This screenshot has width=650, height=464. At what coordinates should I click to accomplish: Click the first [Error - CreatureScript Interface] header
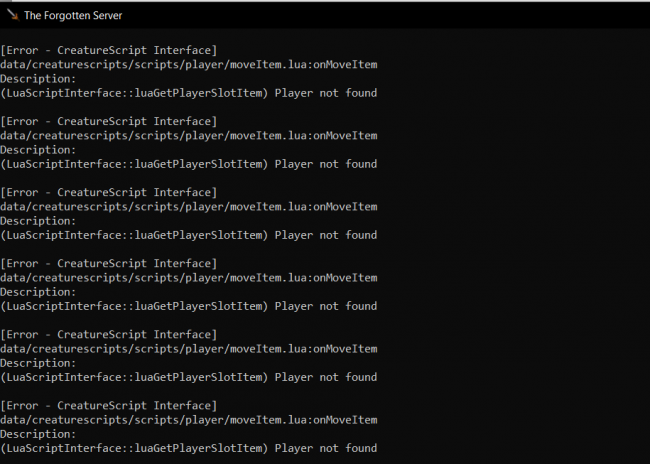109,50
